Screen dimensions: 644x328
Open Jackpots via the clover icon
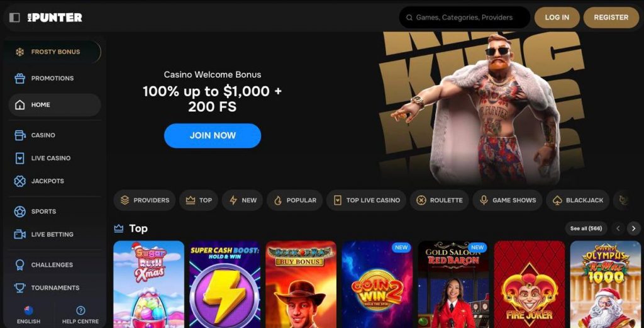click(19, 181)
